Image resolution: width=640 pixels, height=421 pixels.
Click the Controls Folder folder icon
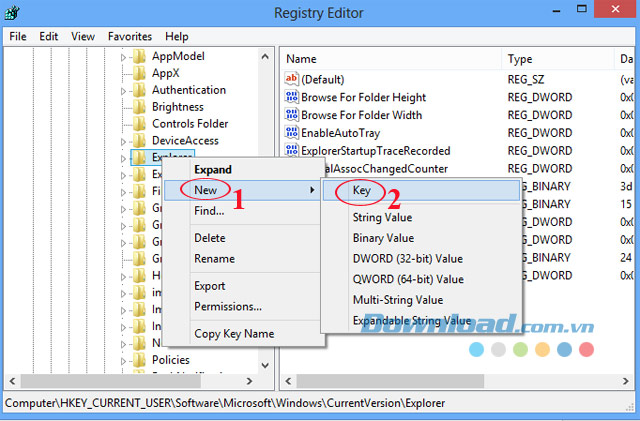(x=140, y=124)
